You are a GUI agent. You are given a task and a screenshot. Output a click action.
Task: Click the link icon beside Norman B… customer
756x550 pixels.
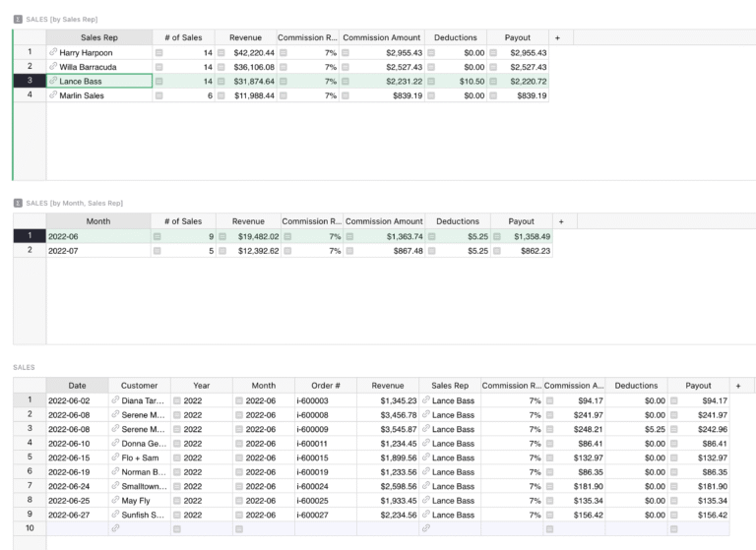(115, 471)
